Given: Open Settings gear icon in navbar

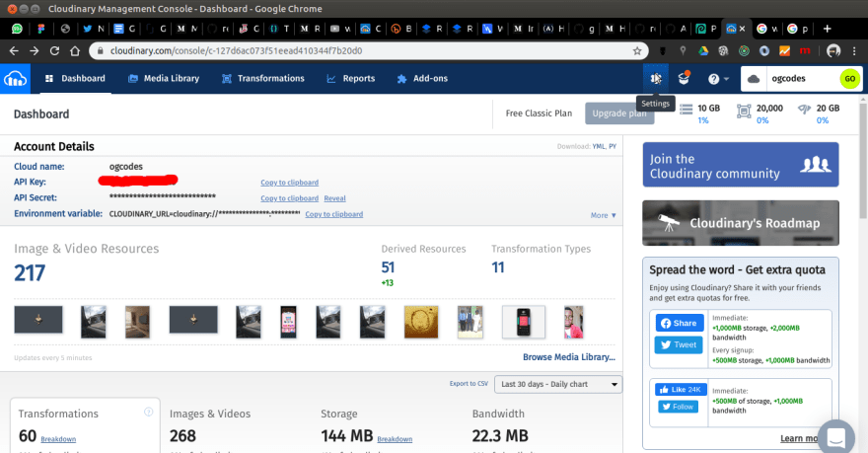Looking at the screenshot, I should click(656, 79).
